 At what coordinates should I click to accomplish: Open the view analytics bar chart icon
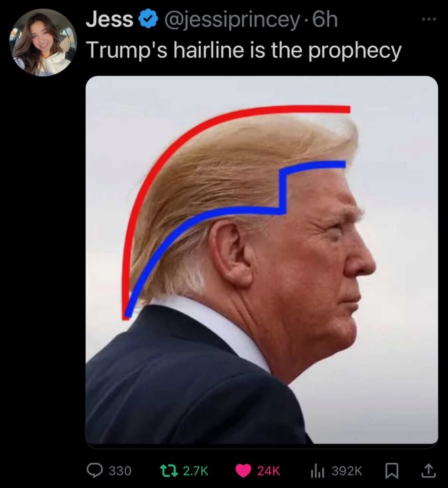(x=317, y=470)
